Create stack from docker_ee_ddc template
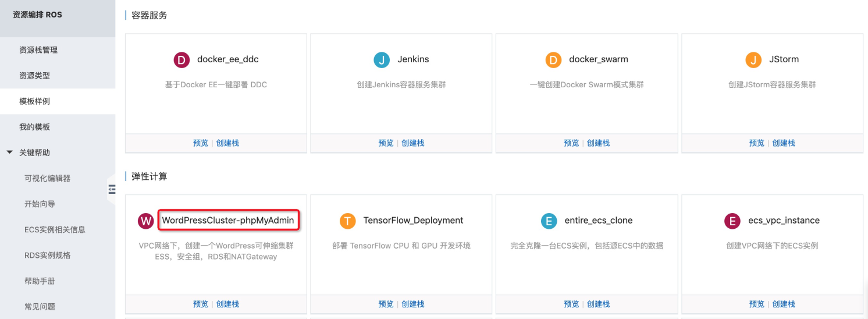868x319 pixels. [227, 143]
